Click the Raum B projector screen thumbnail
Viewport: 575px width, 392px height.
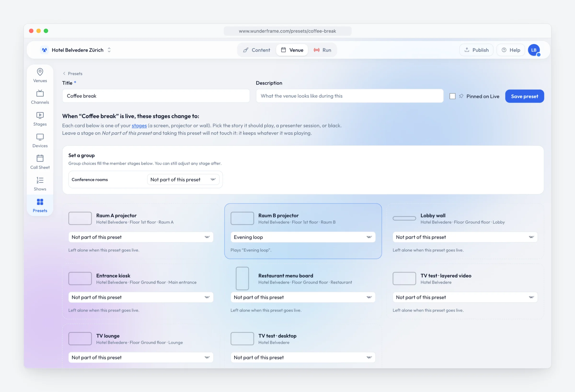point(242,218)
